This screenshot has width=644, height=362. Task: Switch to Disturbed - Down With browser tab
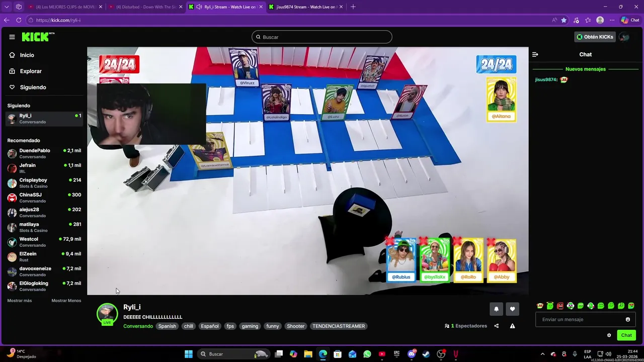point(146,7)
